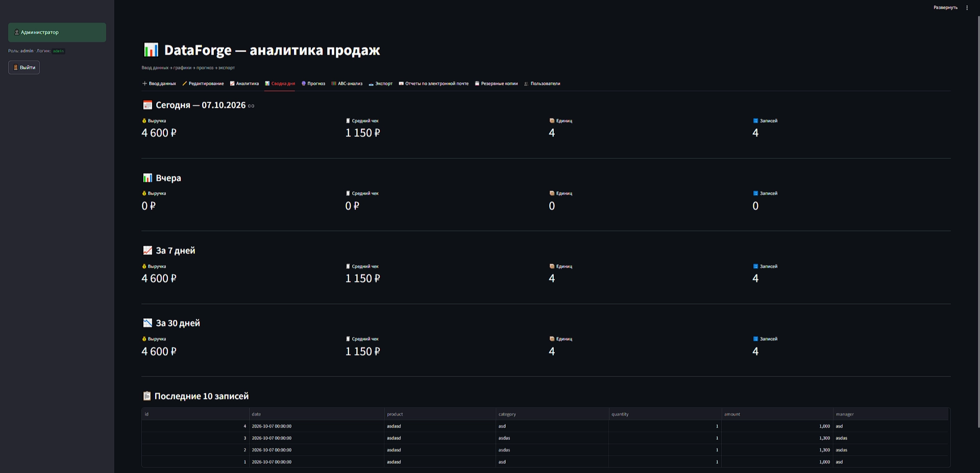Open Отчеты по электронной почте tab
The width and height of the screenshot is (980, 473).
[433, 84]
